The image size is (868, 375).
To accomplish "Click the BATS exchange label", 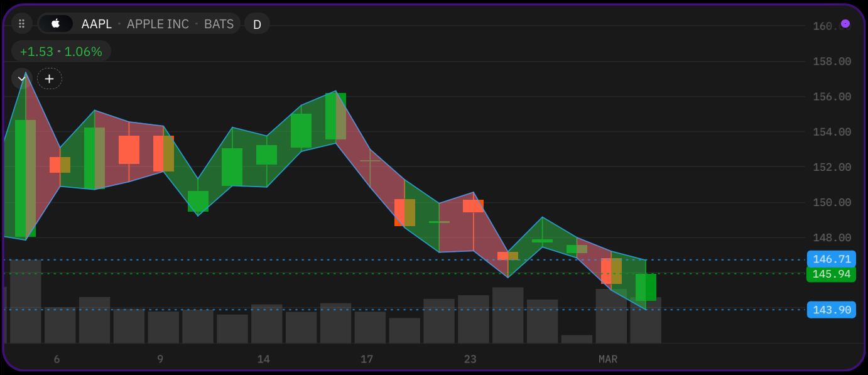I will (219, 24).
